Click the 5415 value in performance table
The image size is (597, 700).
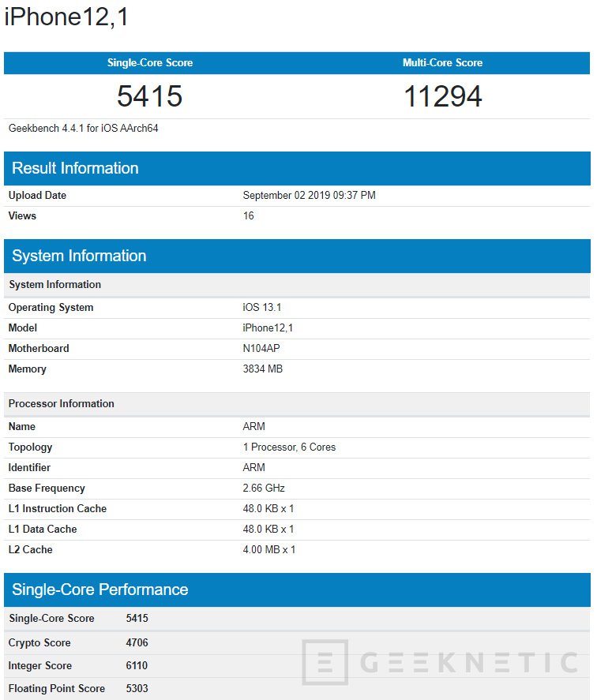click(137, 619)
